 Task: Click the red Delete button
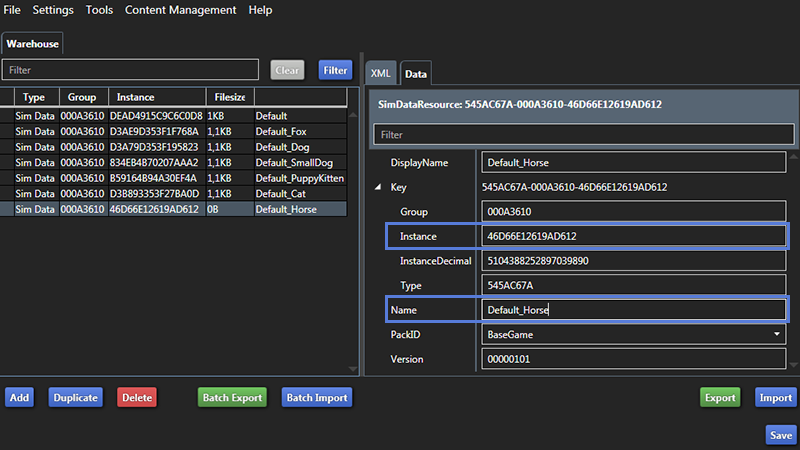coord(137,397)
